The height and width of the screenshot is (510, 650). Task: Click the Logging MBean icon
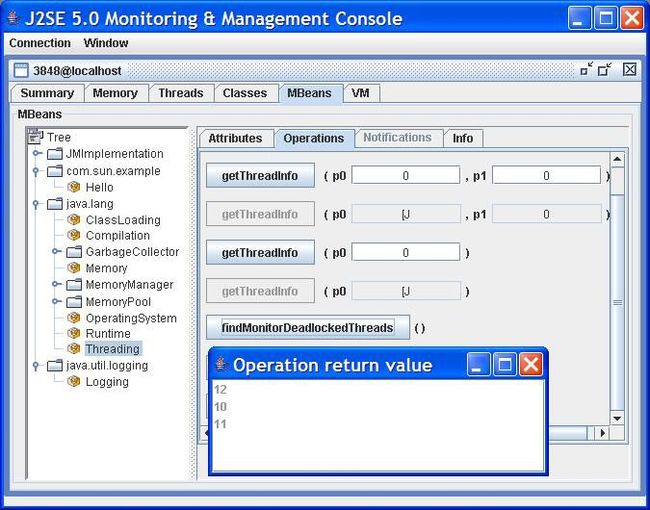74,381
